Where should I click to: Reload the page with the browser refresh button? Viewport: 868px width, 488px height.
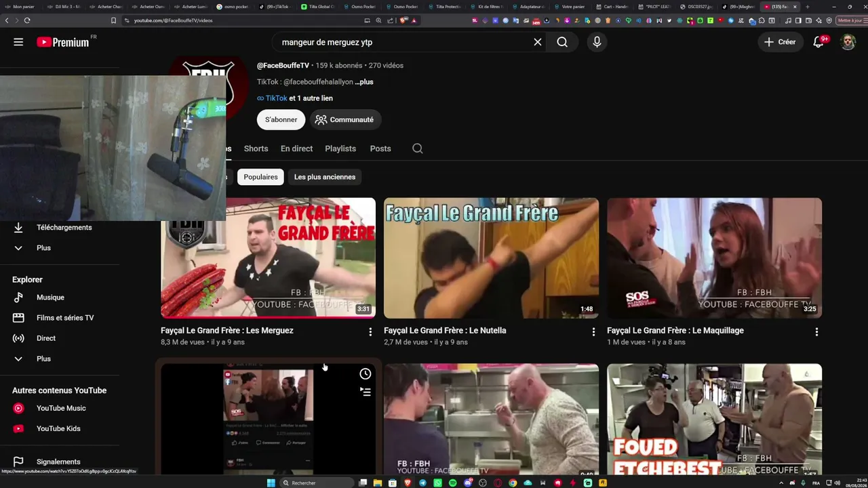coord(27,20)
